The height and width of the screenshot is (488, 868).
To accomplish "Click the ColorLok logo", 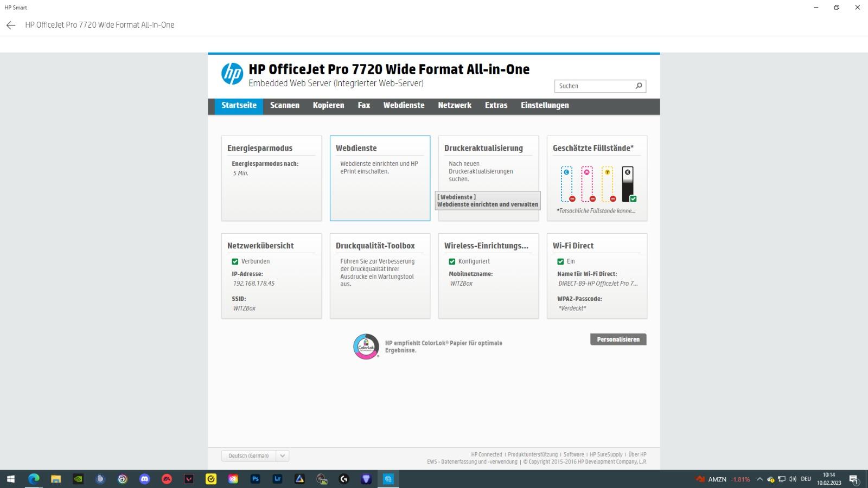I will 366,346.
